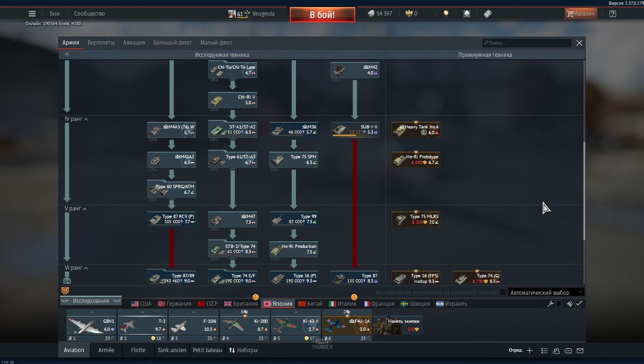644x364 pixels.
Task: Open the contacts friends icon
Action: (x=556, y=351)
